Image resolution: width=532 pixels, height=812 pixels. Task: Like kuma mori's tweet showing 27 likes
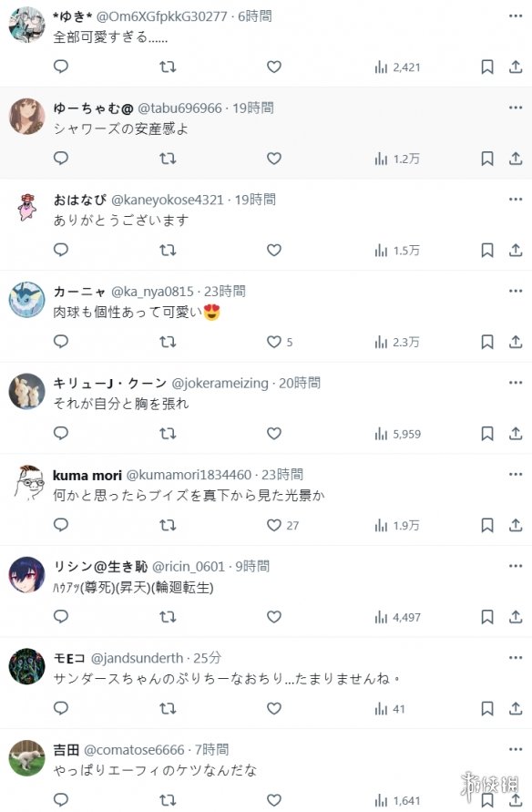click(x=273, y=525)
